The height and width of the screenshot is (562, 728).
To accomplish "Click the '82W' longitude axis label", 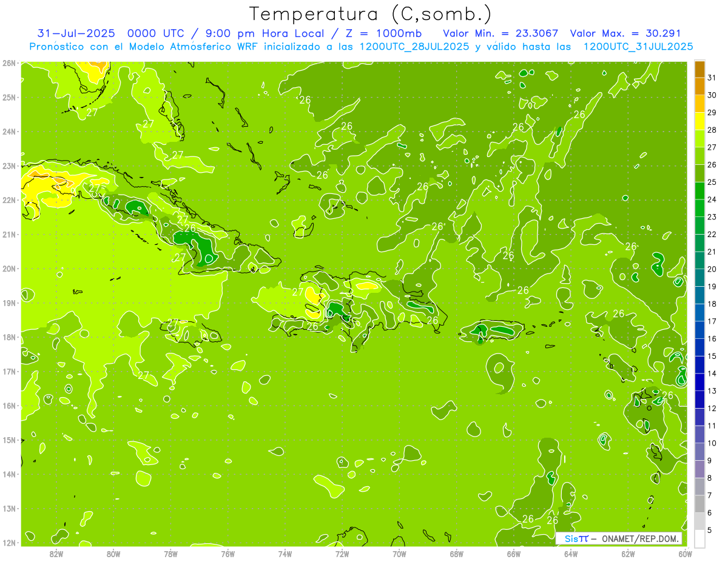I will coord(56,554).
